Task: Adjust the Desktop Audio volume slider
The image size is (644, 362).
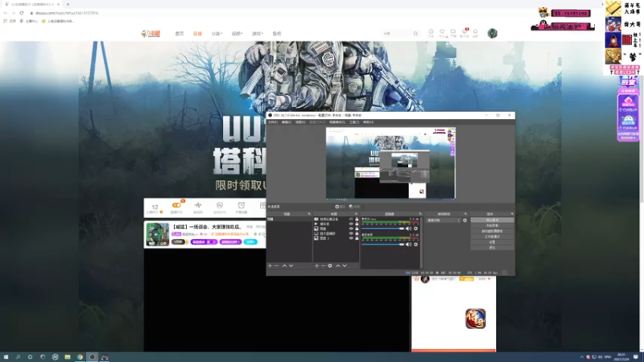Action: pyautogui.click(x=383, y=245)
